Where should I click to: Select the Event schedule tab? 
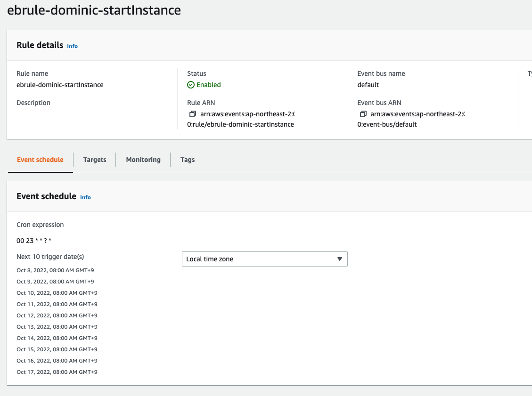40,160
